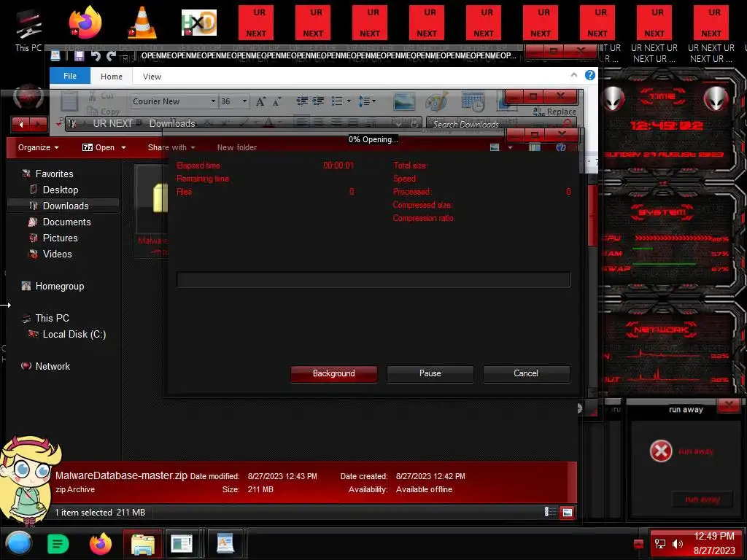The width and height of the screenshot is (747, 560).
Task: Select Downloads in navigation pane
Action: [x=64, y=206]
